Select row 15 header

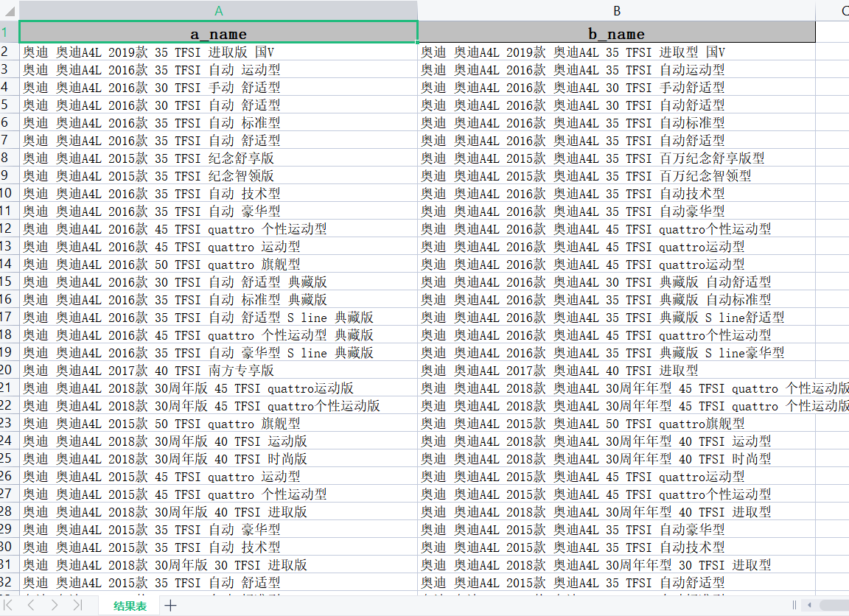coord(9,281)
